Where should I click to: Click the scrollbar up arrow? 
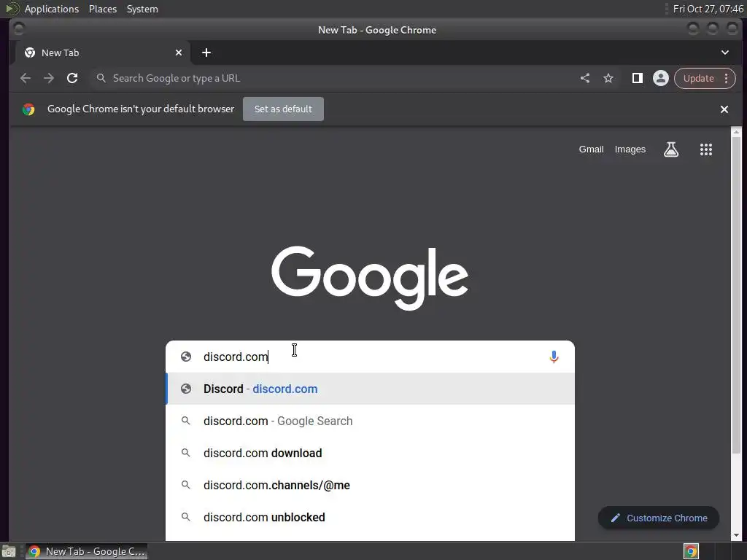coord(737,131)
